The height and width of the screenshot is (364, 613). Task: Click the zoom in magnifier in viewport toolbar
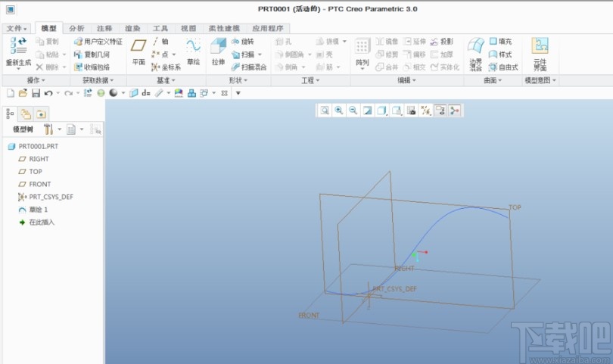pos(338,110)
